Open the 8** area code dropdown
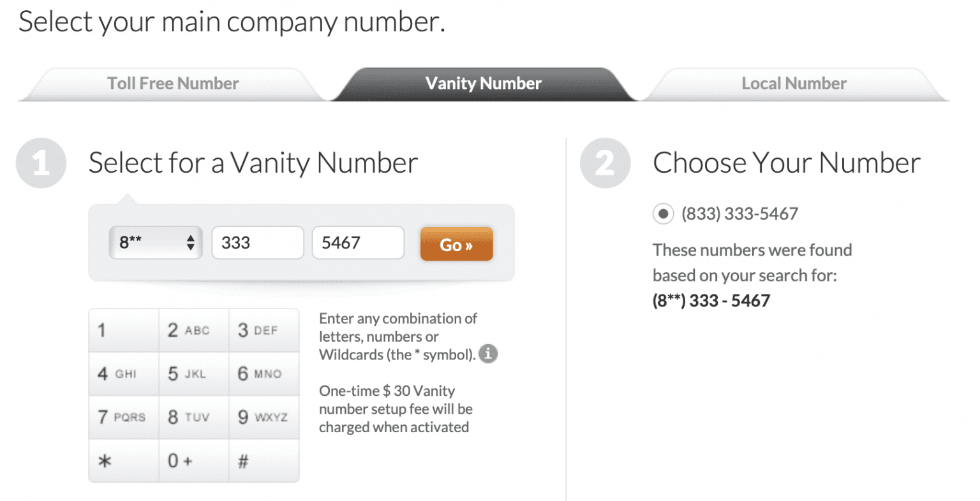980x501 pixels. pyautogui.click(x=155, y=242)
